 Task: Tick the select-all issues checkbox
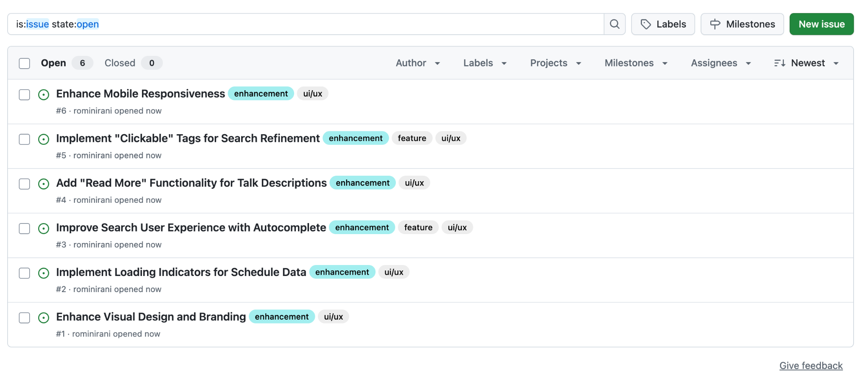pyautogui.click(x=25, y=63)
